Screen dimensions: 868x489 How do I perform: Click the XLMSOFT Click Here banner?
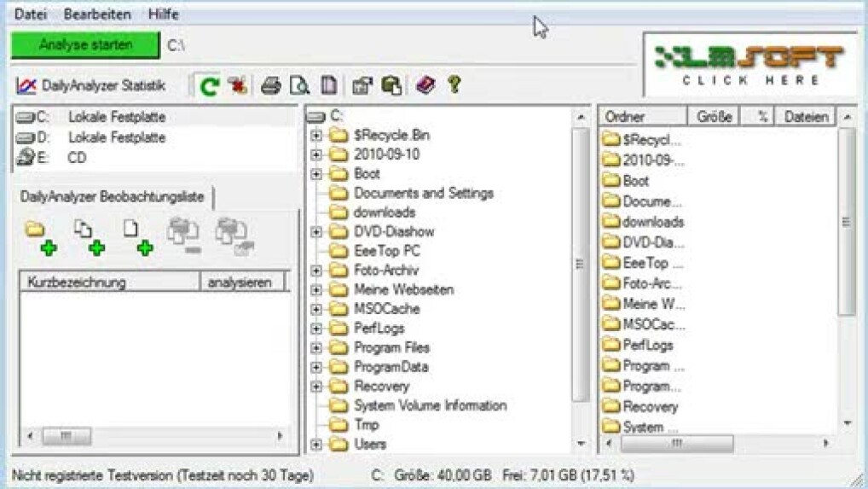click(x=749, y=65)
